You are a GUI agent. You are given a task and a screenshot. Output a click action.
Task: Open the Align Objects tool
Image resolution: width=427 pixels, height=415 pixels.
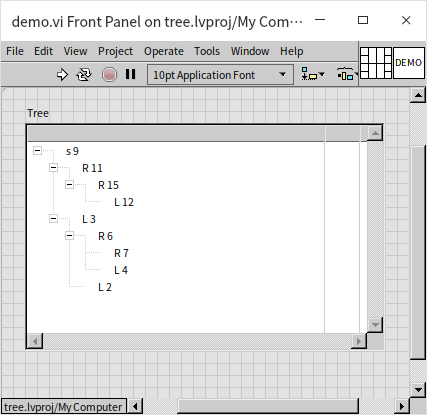[x=313, y=74]
